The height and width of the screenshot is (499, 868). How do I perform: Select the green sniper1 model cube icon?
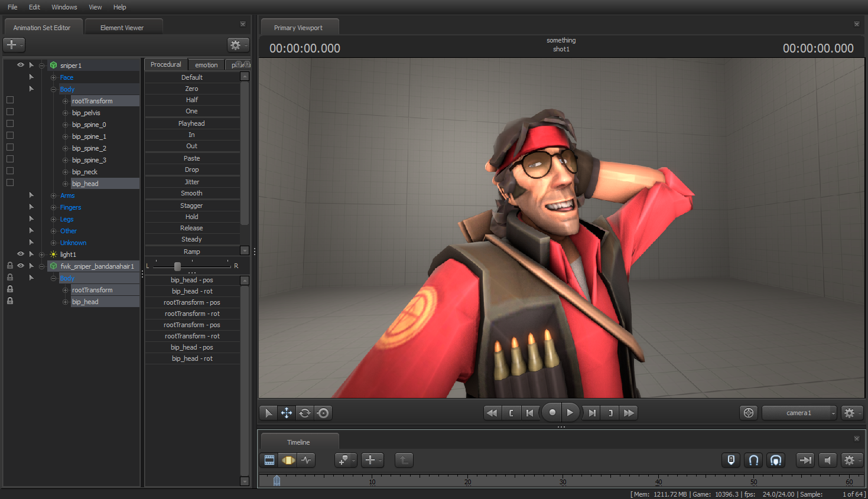tap(54, 66)
